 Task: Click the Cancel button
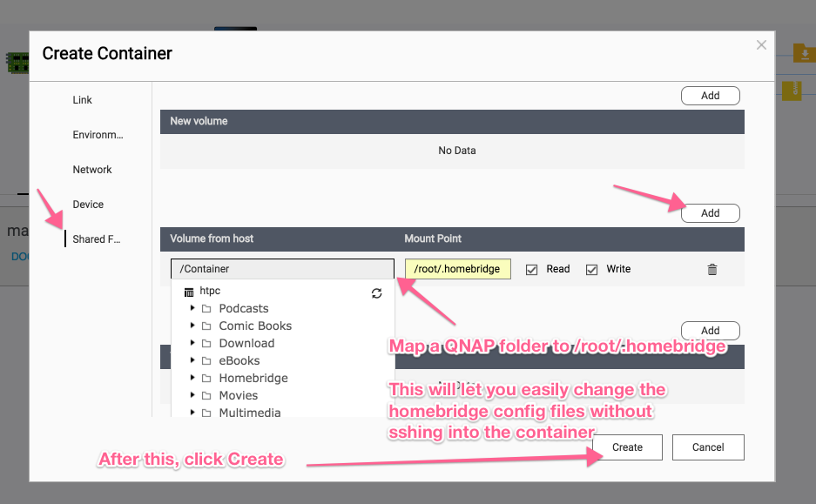pos(708,447)
